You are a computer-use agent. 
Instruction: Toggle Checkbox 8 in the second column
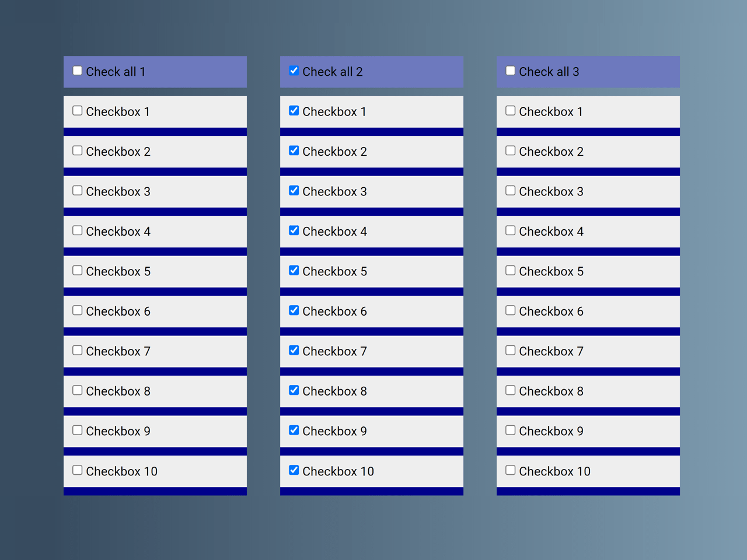pyautogui.click(x=294, y=390)
